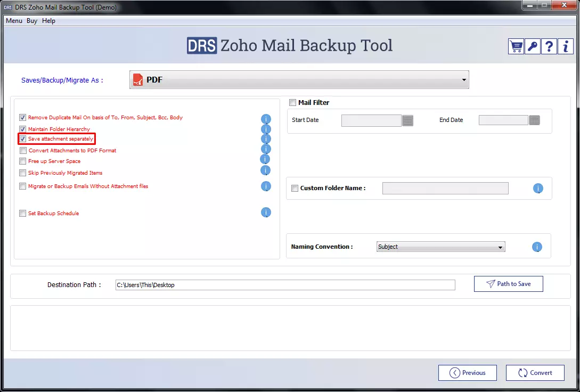Click the Start Date field
Viewport: 580px width, 392px height.
(371, 120)
